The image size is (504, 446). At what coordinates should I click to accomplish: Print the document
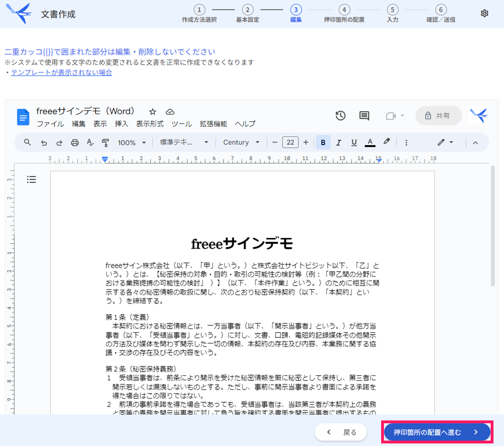pos(75,143)
